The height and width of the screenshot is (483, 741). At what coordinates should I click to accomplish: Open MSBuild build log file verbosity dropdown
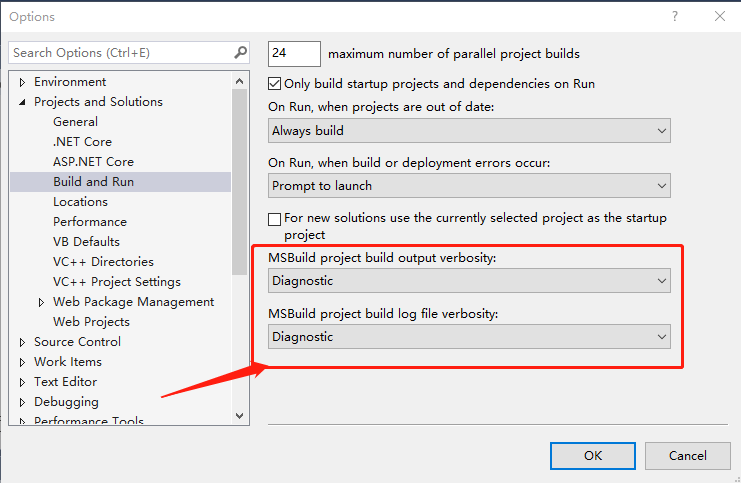pos(470,338)
